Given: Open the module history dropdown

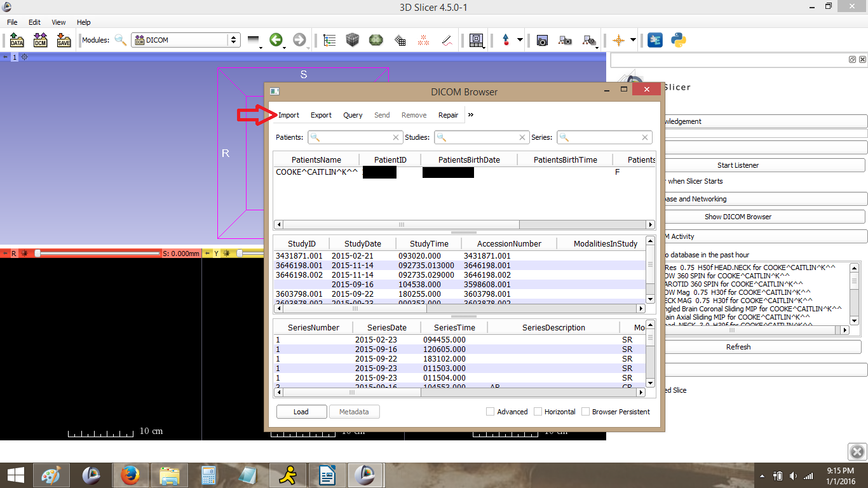Looking at the screenshot, I should 254,41.
